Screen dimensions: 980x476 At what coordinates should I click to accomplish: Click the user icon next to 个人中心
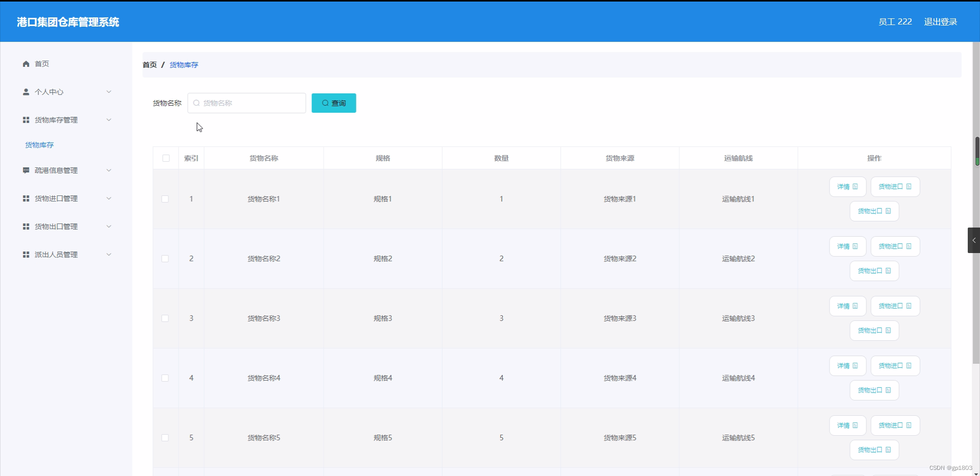(26, 92)
